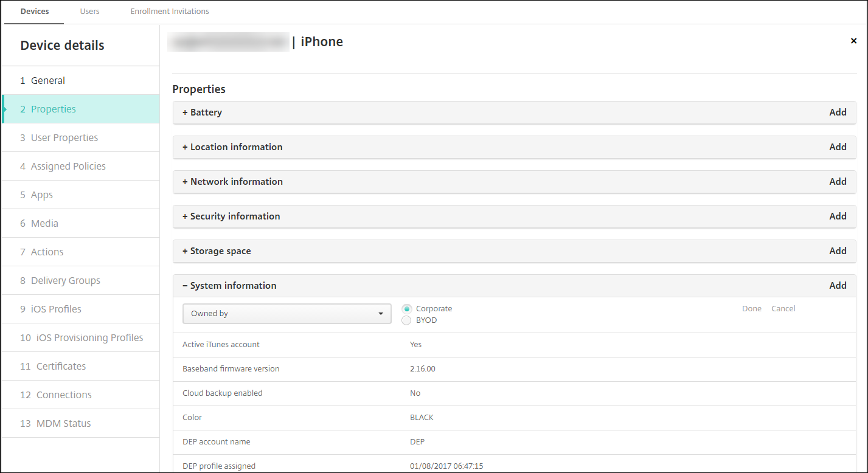
Task: Close the device details panel
Action: (x=853, y=41)
